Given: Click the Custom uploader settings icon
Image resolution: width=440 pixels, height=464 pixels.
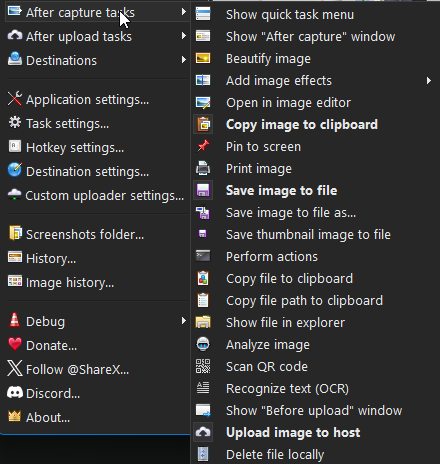Looking at the screenshot, I should coord(15,194).
